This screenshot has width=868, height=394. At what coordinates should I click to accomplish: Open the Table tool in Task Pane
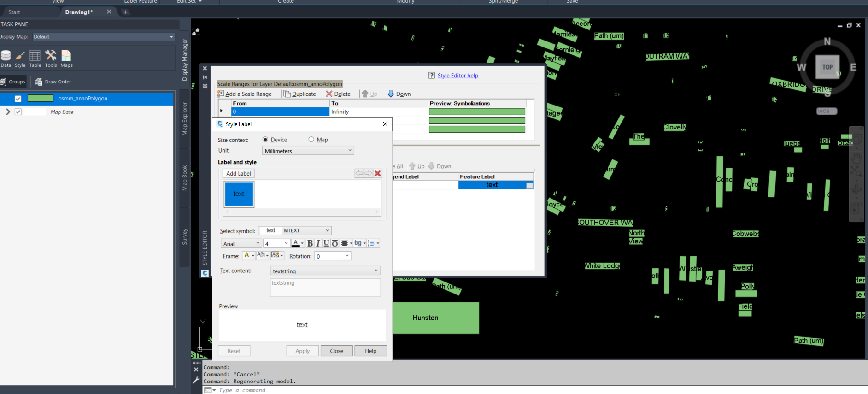click(35, 59)
